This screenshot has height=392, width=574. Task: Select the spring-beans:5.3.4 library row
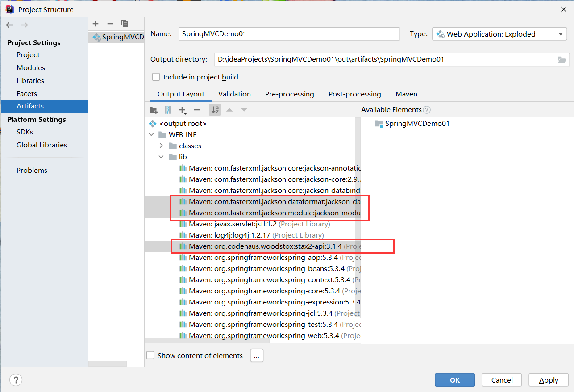[x=270, y=269]
